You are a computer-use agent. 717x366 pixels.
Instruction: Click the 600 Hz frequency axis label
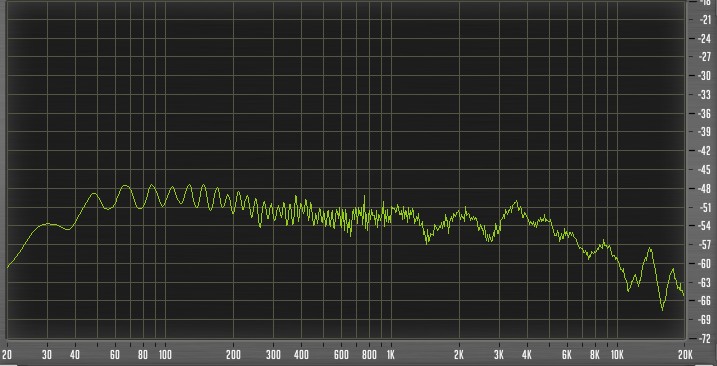(x=341, y=355)
